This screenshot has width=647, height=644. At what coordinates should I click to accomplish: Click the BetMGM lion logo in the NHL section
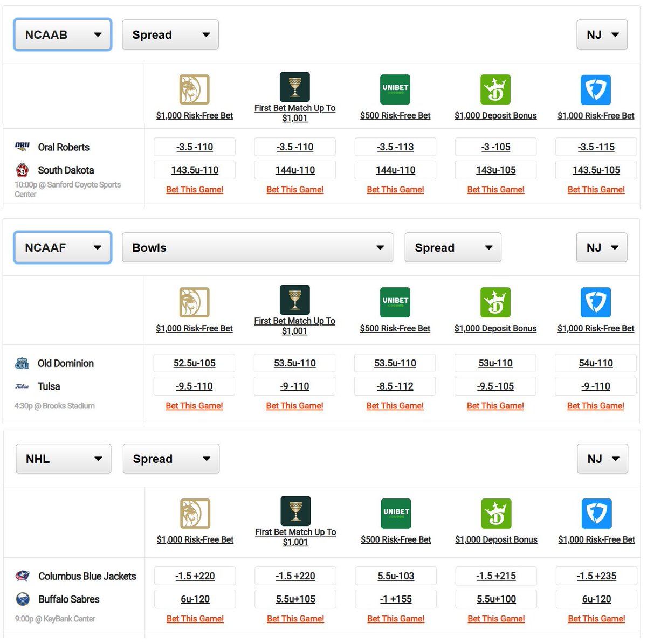[x=195, y=514]
